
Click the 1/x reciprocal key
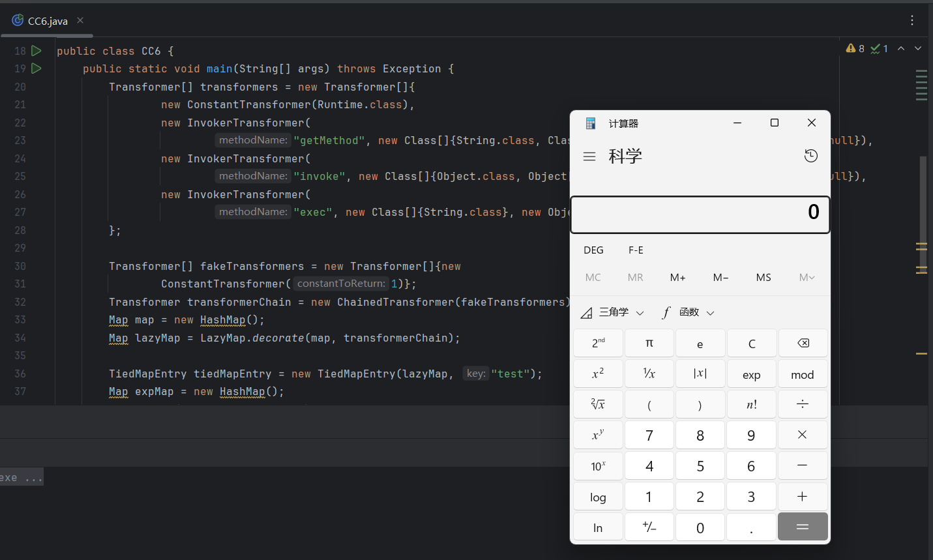click(649, 374)
